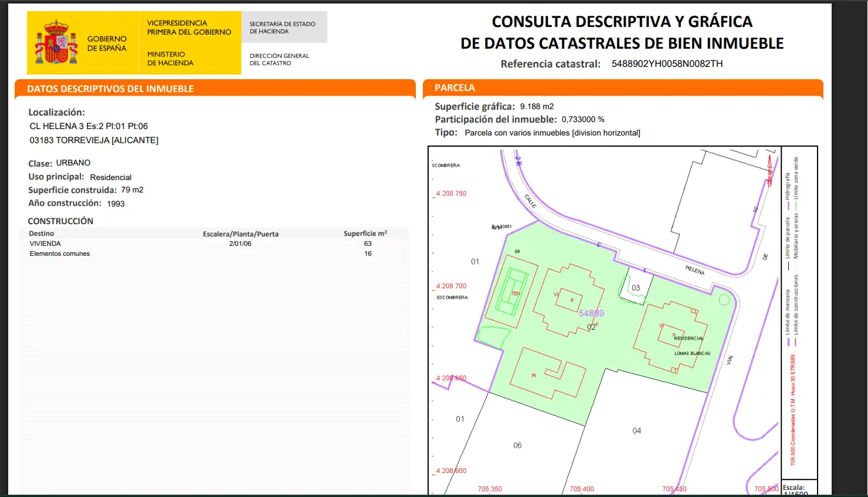This screenshot has height=497, width=868.
Task: Click the block number '54889' on the map
Action: pos(591,313)
